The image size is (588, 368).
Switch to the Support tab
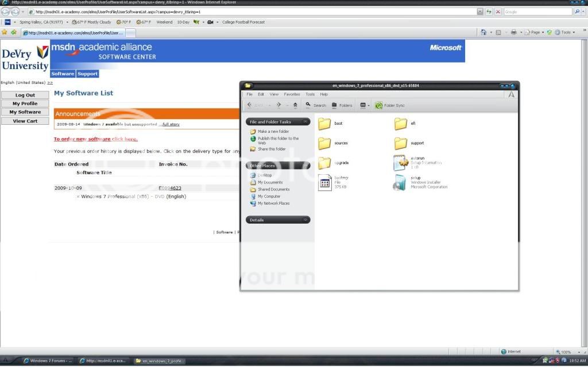tap(88, 74)
